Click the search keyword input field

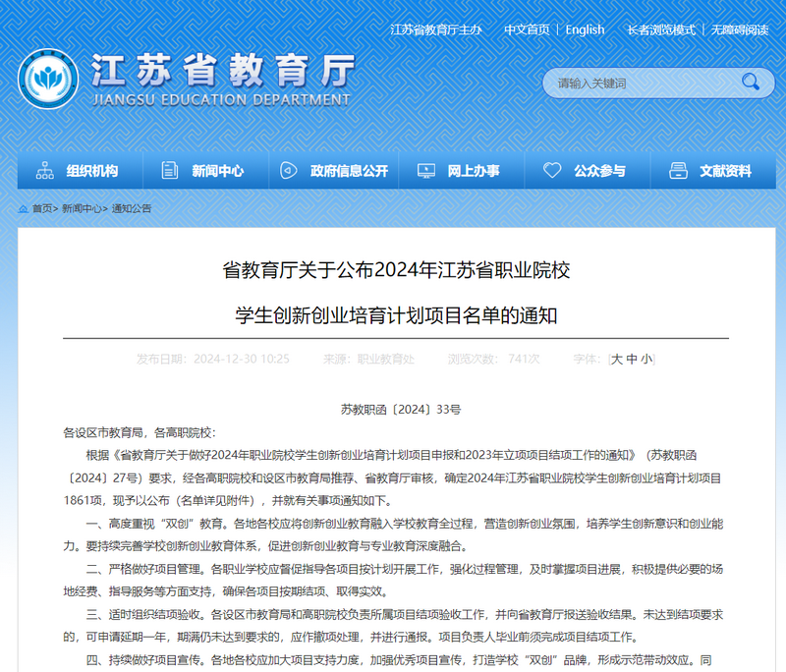pyautogui.click(x=639, y=84)
